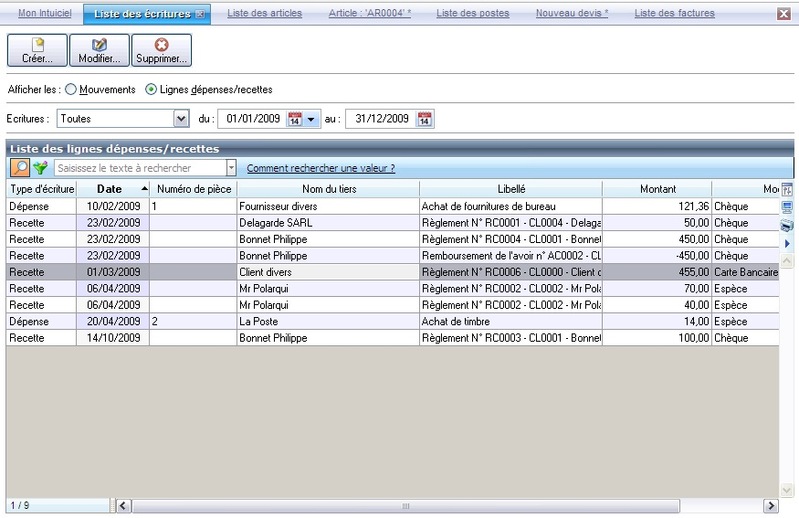Click the horizontal scrollbar left arrow

[x=123, y=506]
